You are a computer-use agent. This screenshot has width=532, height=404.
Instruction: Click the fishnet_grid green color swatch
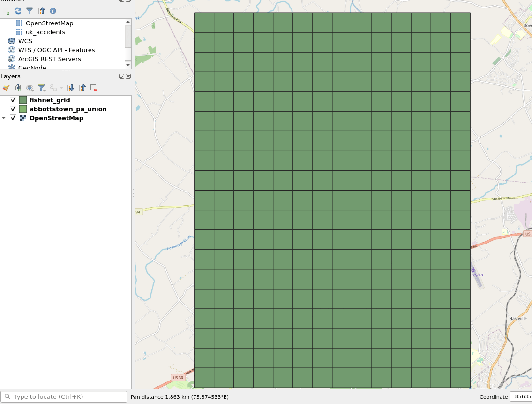click(22, 100)
